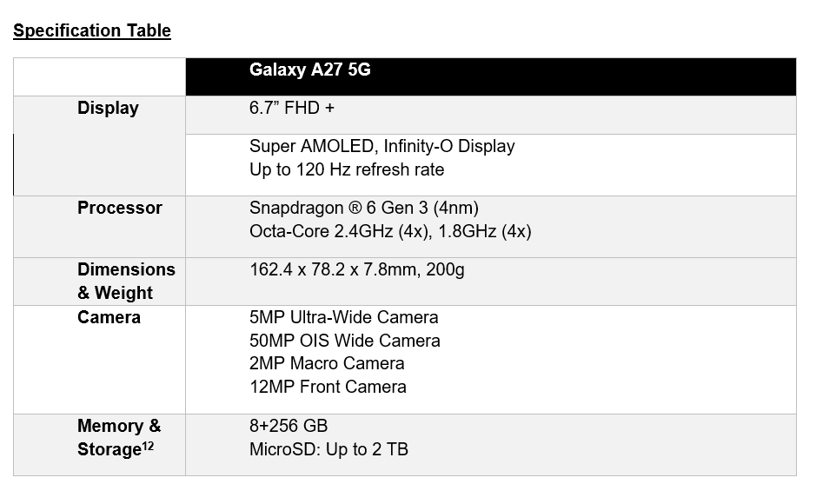The height and width of the screenshot is (504, 836).
Task: Click the Processor row label
Action: coord(119,208)
